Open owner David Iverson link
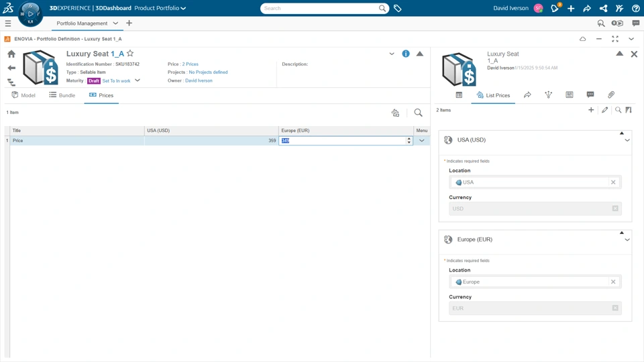Viewport: 644px width, 362px height. point(199,80)
